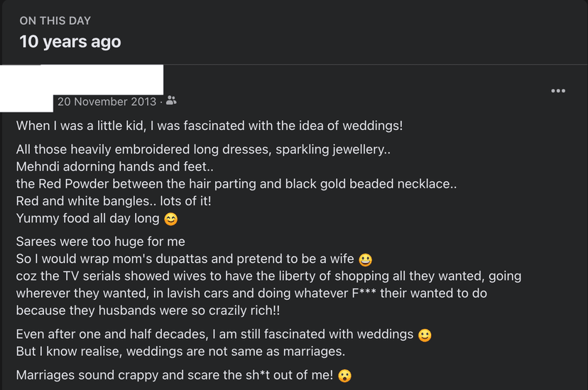
Task: Open the "20 November 2013" post date link
Action: [x=107, y=102]
